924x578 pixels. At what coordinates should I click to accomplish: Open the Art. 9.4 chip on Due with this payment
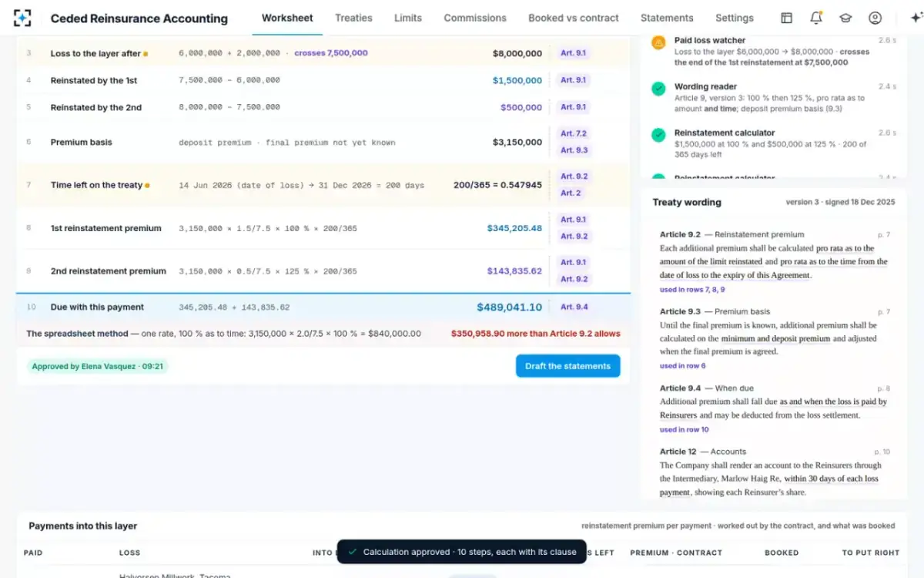[574, 307]
